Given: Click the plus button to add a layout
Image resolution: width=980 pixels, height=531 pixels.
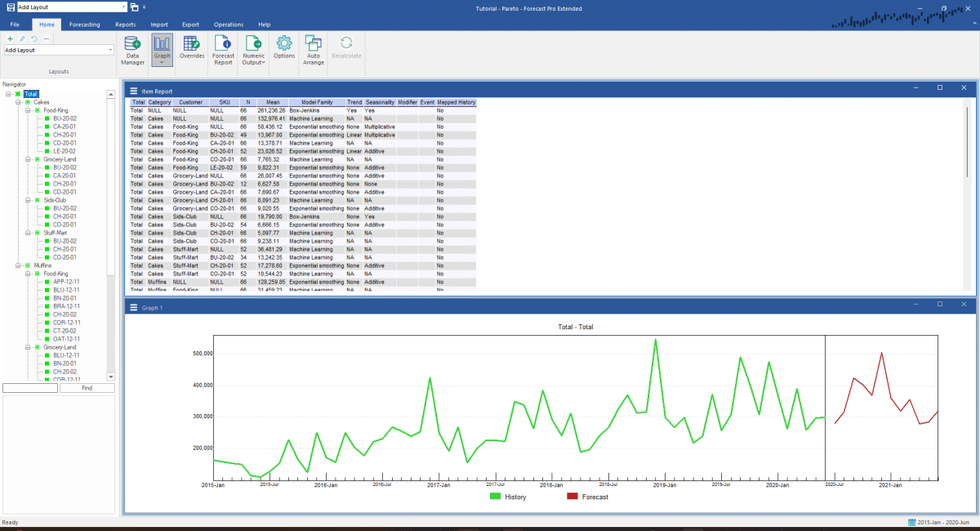Looking at the screenshot, I should (x=10, y=38).
